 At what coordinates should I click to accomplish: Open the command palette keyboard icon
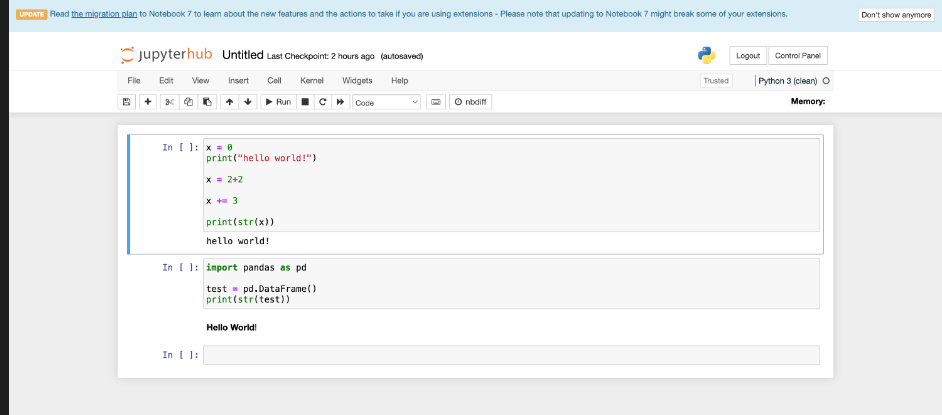(436, 102)
